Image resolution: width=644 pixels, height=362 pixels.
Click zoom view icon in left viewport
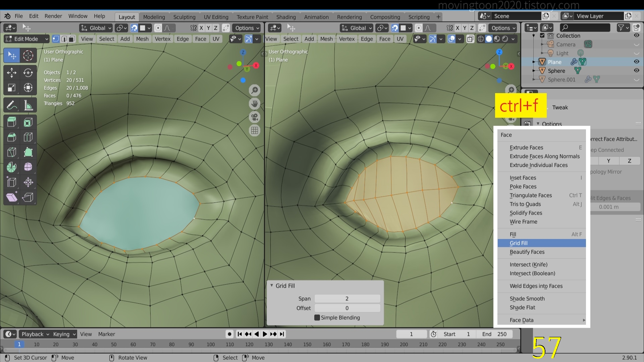point(255,90)
